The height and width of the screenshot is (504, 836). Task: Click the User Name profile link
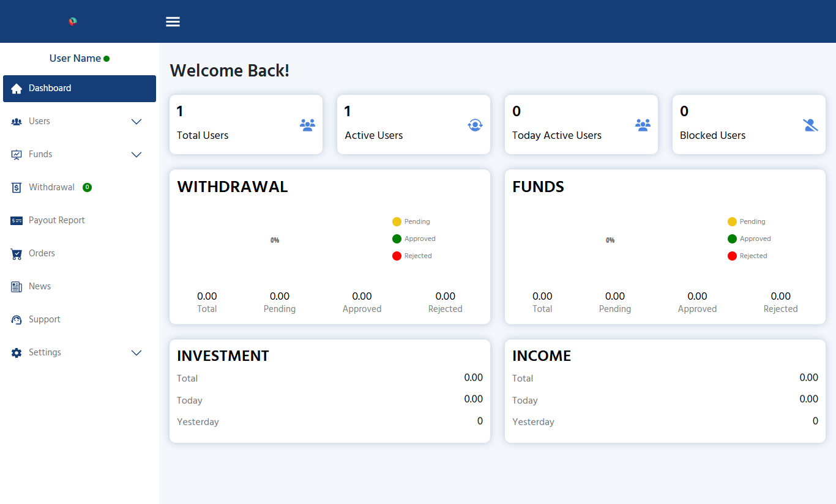[x=75, y=59]
